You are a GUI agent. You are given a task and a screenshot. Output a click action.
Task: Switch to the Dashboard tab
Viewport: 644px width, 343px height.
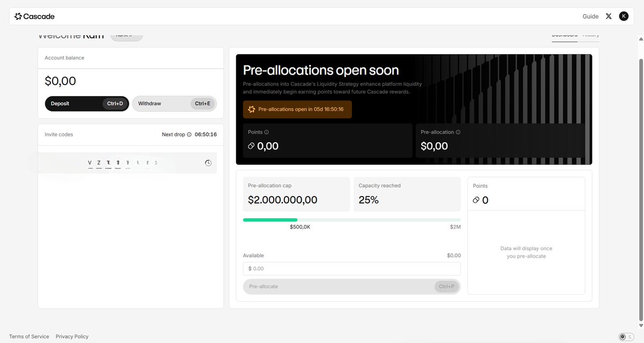[x=565, y=35]
